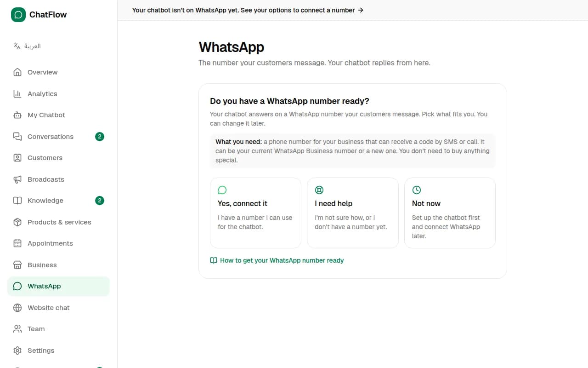Screen dimensions: 588x368
Task: Click "I'm not sure how" description text
Action: [x=351, y=222]
